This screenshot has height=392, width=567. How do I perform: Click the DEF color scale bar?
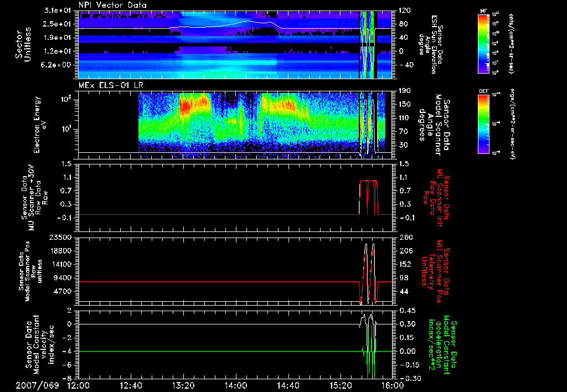483,123
